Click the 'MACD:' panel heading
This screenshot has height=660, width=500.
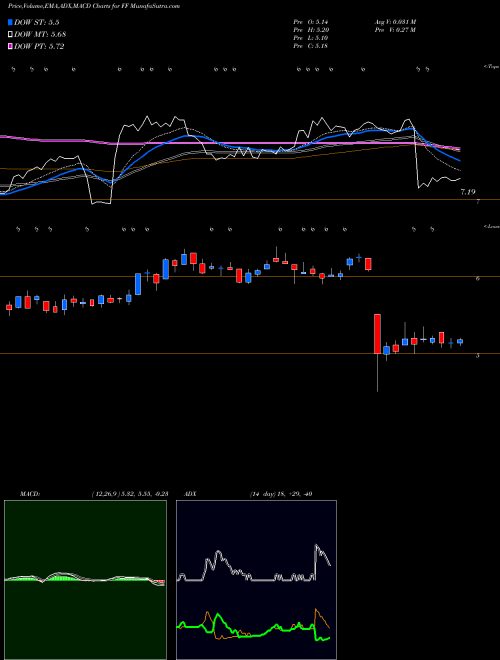click(x=30, y=494)
